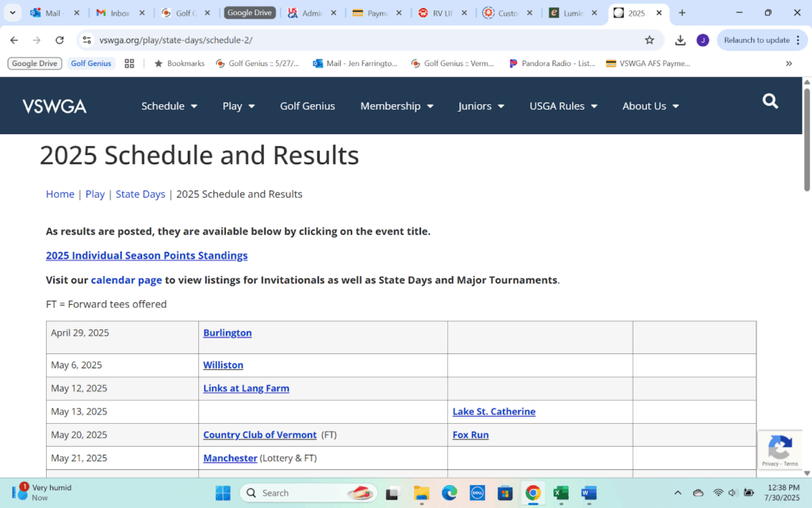Launch Microsoft Edge from the taskbar
The image size is (812, 508).
(x=450, y=493)
